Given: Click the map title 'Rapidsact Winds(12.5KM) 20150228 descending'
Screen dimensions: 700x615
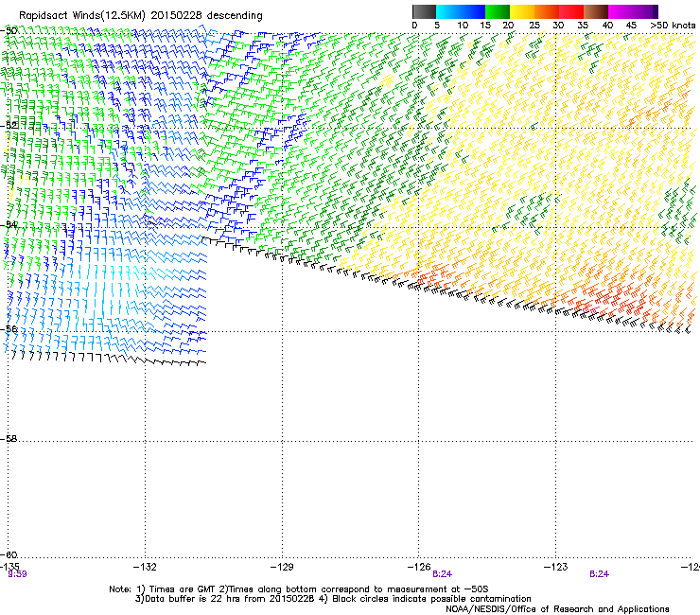Looking at the screenshot, I should point(141,16).
